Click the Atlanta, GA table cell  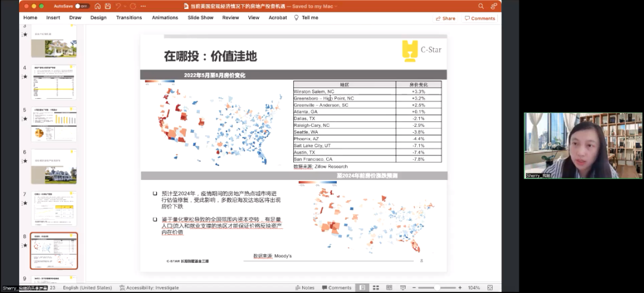coord(345,111)
